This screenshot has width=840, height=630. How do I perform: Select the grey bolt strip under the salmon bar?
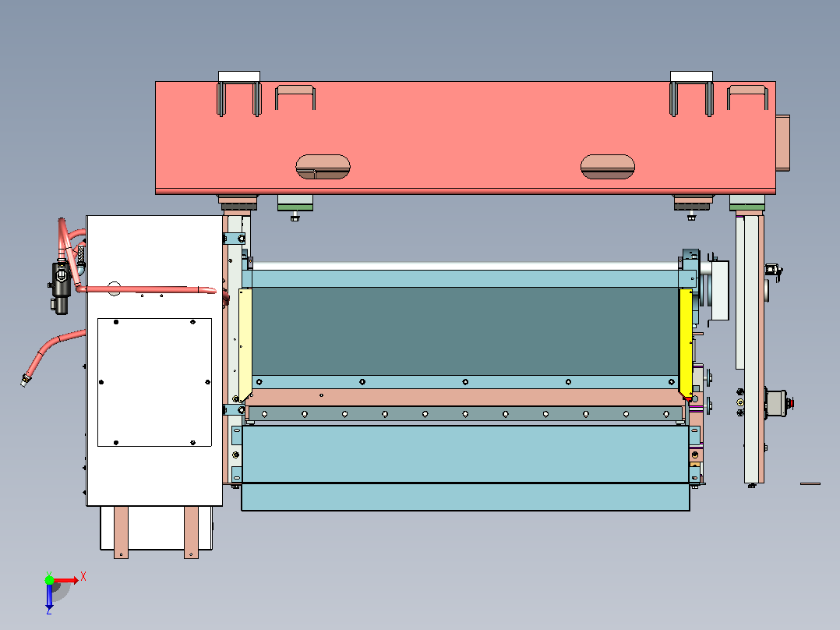(x=465, y=414)
